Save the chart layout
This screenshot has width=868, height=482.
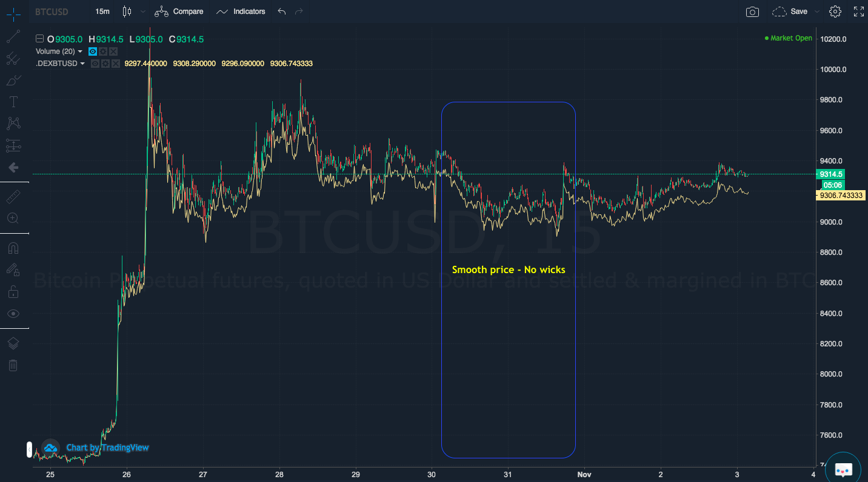point(790,12)
